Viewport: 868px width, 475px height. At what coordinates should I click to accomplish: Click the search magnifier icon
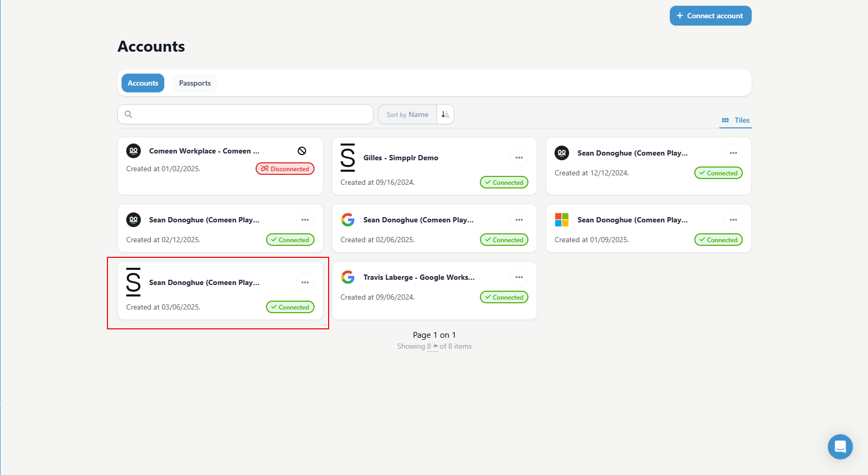[x=128, y=114]
